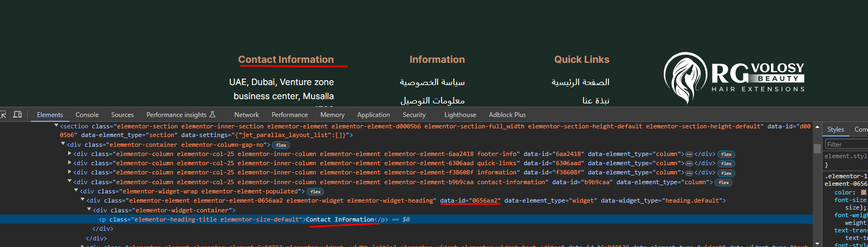Click the flex badge on footer-info column
Screen dimensions: 868x247
tap(726, 154)
